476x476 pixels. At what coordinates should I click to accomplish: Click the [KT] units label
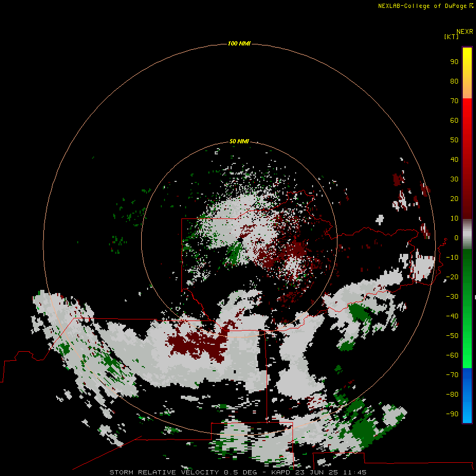click(451, 36)
